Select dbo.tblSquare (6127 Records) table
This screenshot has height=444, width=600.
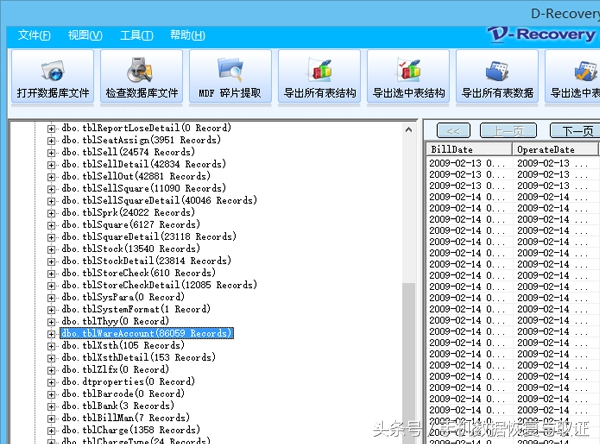[130, 224]
